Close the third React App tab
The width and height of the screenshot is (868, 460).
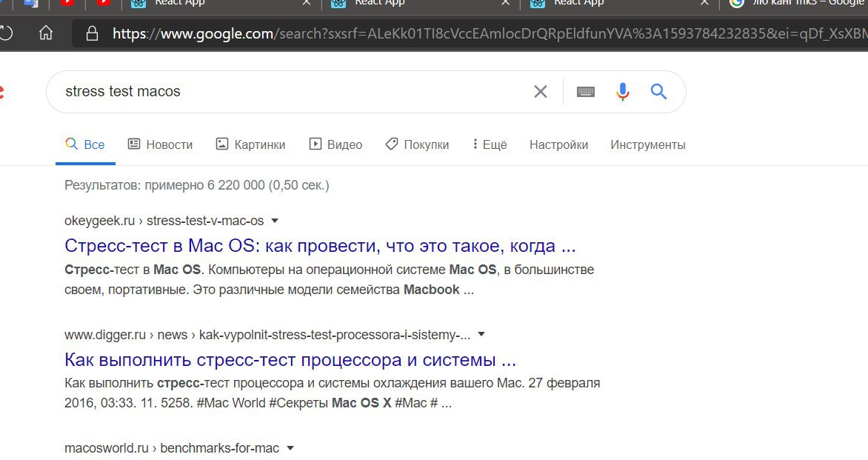[704, 3]
